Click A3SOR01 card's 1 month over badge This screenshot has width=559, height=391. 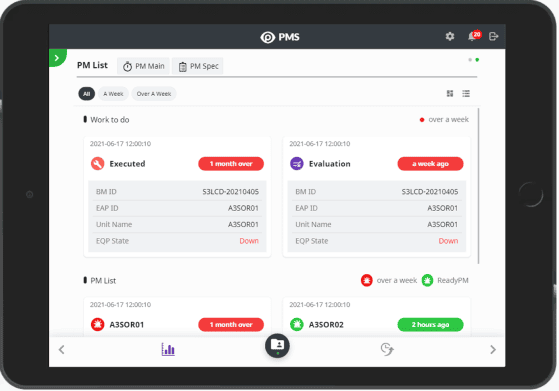(231, 324)
